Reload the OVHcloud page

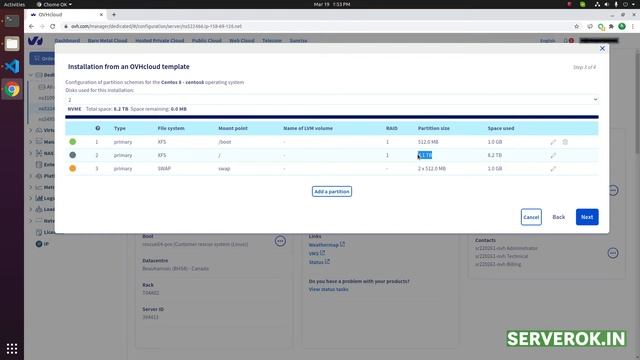pos(53,26)
